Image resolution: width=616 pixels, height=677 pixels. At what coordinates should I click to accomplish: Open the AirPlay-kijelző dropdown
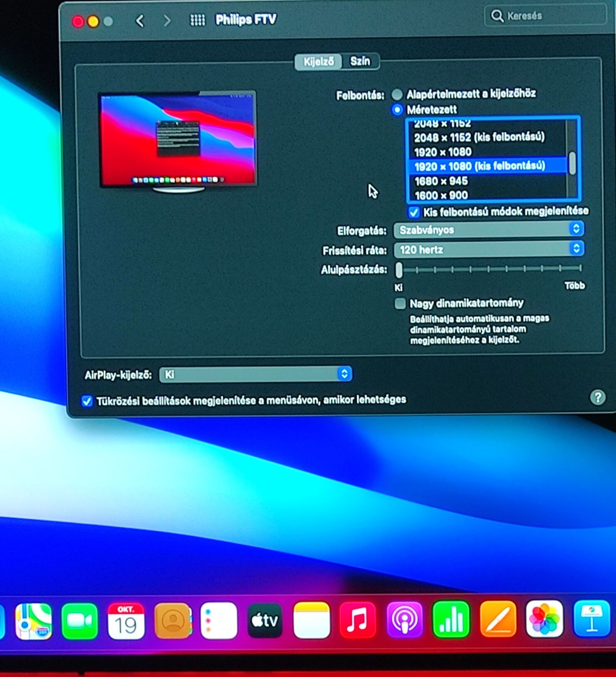tap(255, 374)
